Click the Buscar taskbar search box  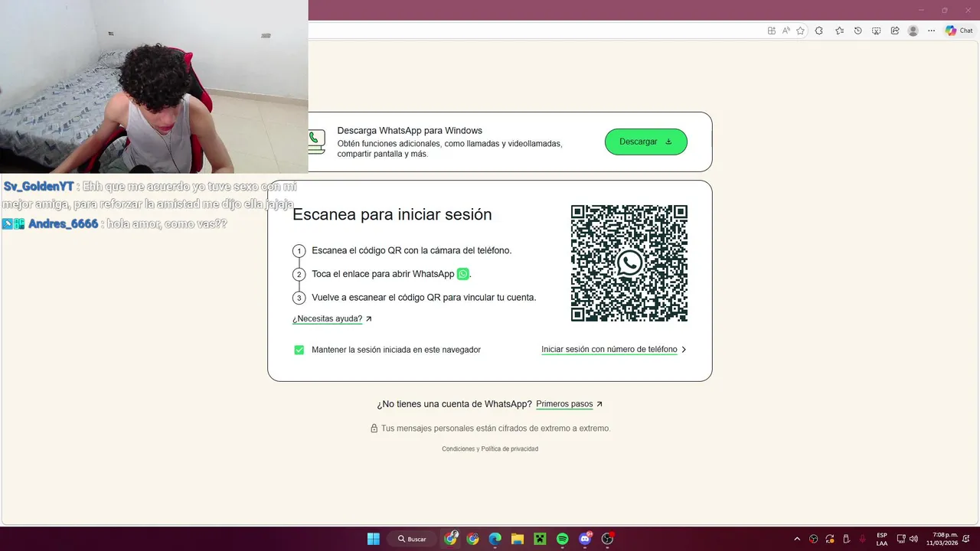tap(412, 539)
